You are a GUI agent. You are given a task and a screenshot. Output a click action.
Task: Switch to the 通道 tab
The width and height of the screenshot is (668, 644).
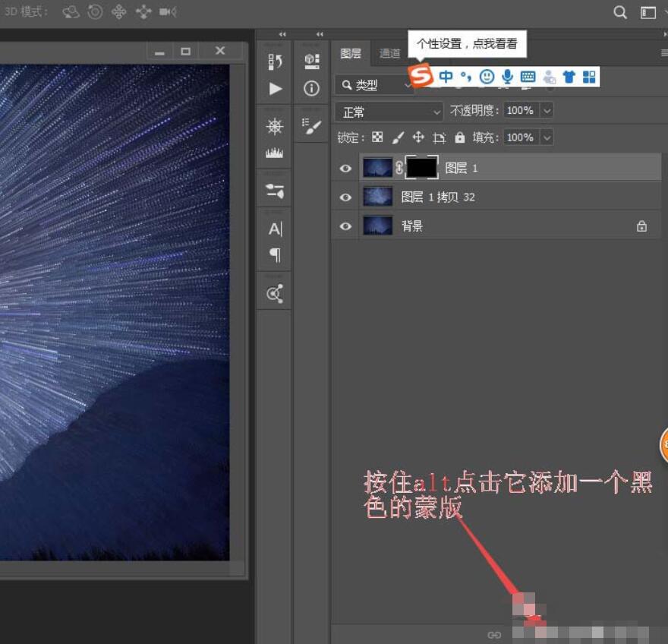(389, 53)
